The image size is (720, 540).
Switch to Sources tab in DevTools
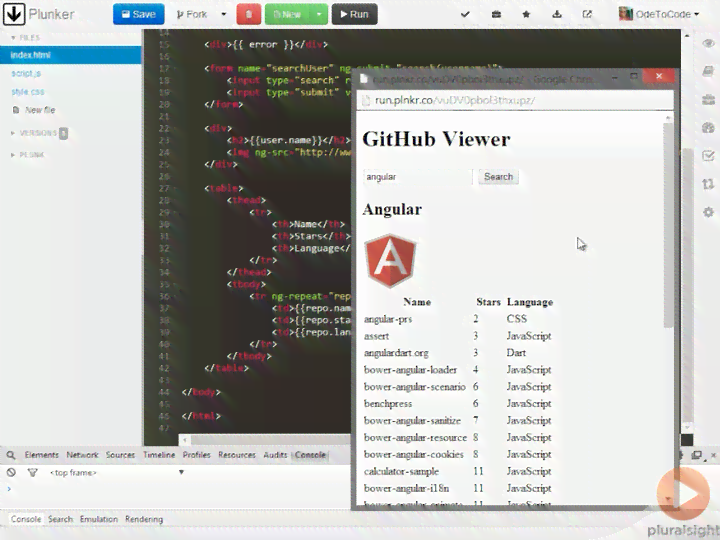click(x=120, y=455)
